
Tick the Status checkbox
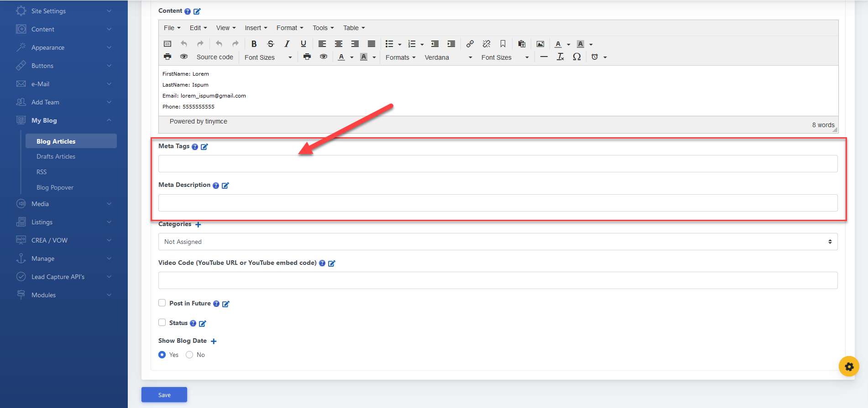(x=162, y=323)
